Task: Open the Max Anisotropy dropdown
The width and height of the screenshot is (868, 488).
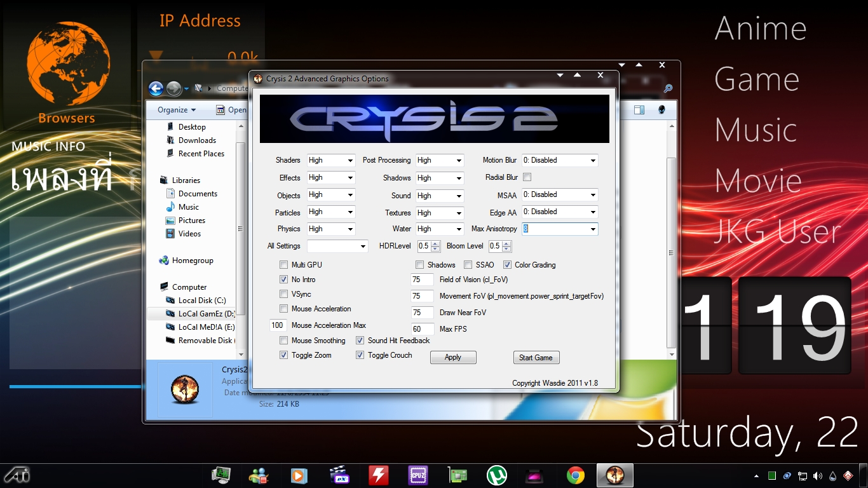Action: [x=560, y=229]
